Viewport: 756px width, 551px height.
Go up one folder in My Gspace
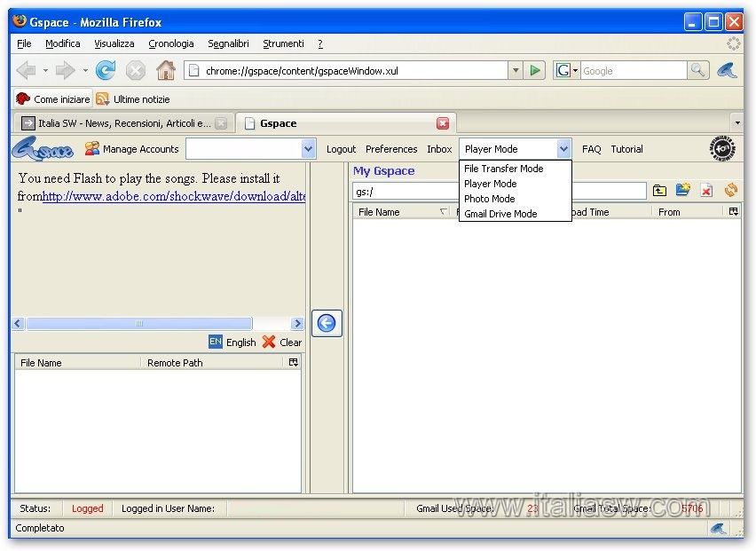[659, 191]
